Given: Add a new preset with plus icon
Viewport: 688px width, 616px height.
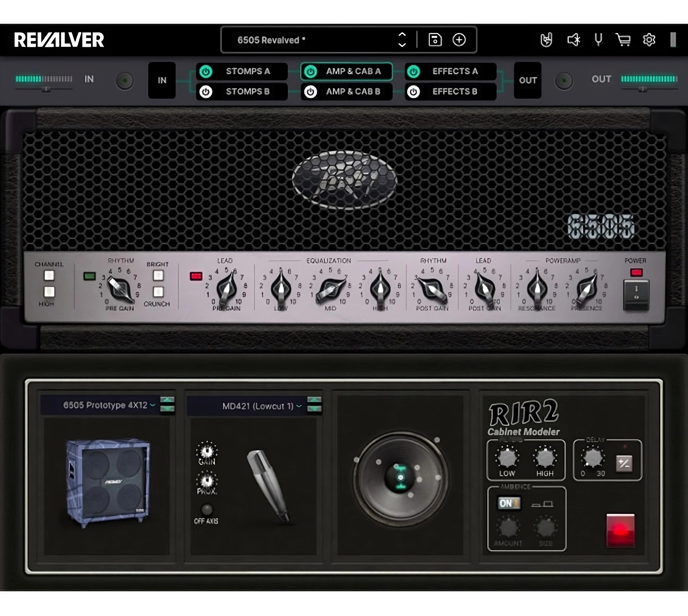Looking at the screenshot, I should (x=459, y=40).
